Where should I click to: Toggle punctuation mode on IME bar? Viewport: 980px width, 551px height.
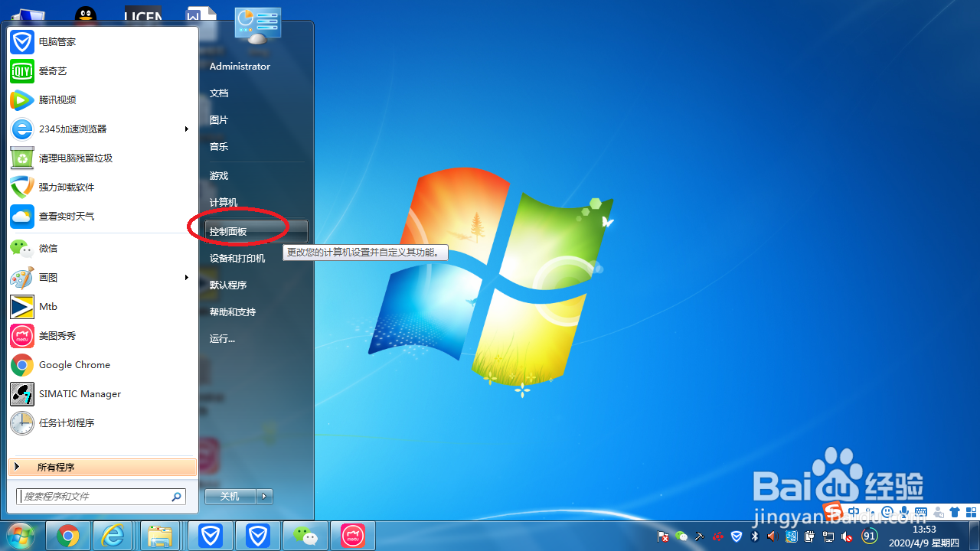870,512
